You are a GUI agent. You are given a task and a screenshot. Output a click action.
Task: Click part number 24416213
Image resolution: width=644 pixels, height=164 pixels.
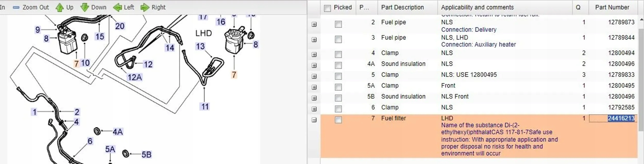621,118
